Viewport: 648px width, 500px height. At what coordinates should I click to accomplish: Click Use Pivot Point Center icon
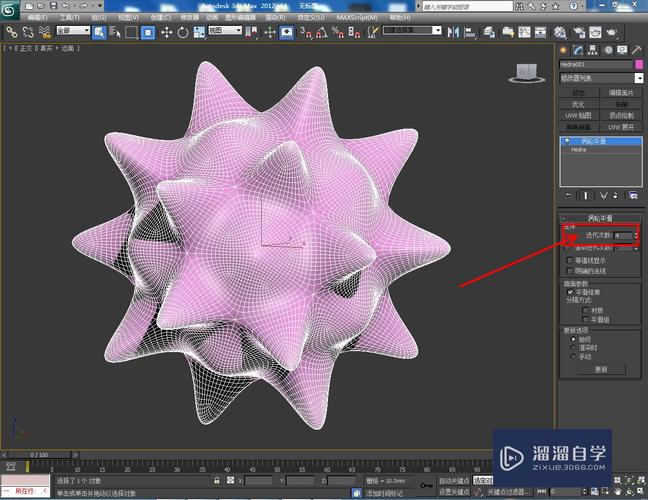click(x=251, y=32)
